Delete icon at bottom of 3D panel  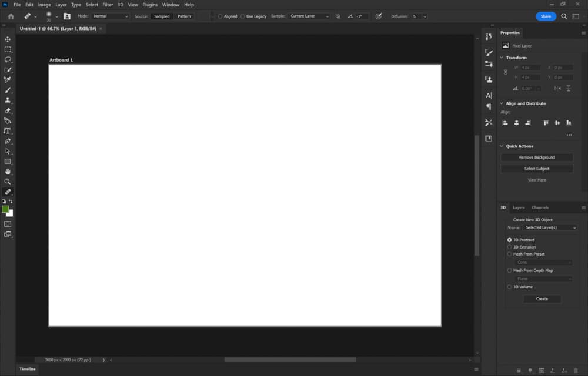tap(576, 370)
